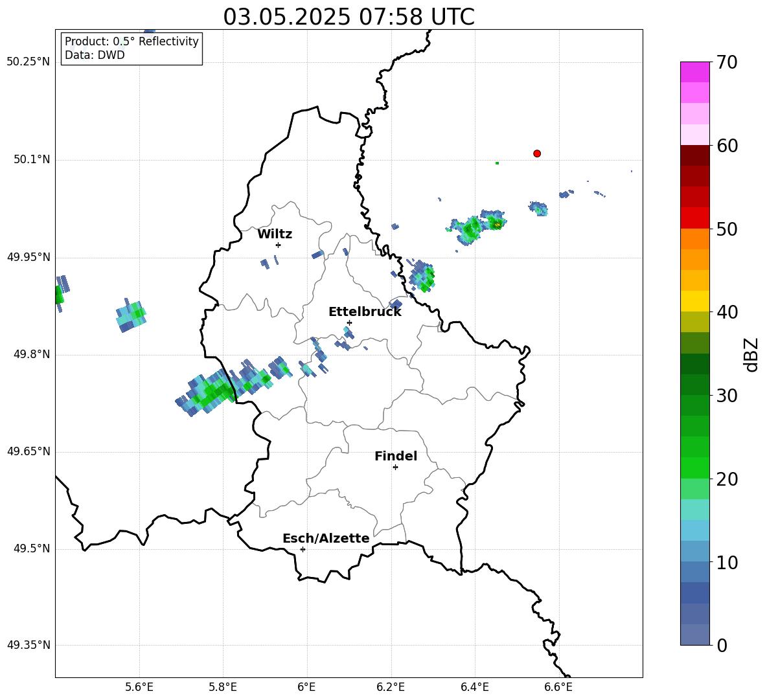Viewport: 767px width, 700px height.
Task: Click the 0 value on colorbar
Action: point(722,646)
